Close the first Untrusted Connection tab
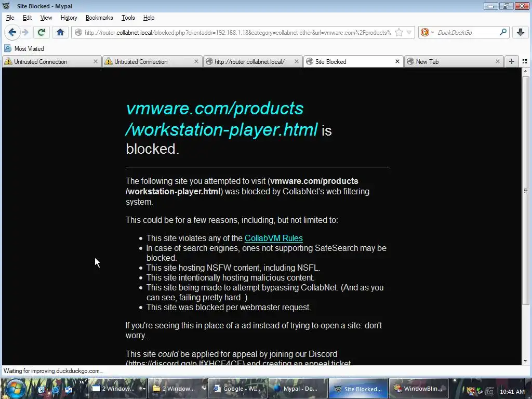The height and width of the screenshot is (399, 532). click(96, 61)
